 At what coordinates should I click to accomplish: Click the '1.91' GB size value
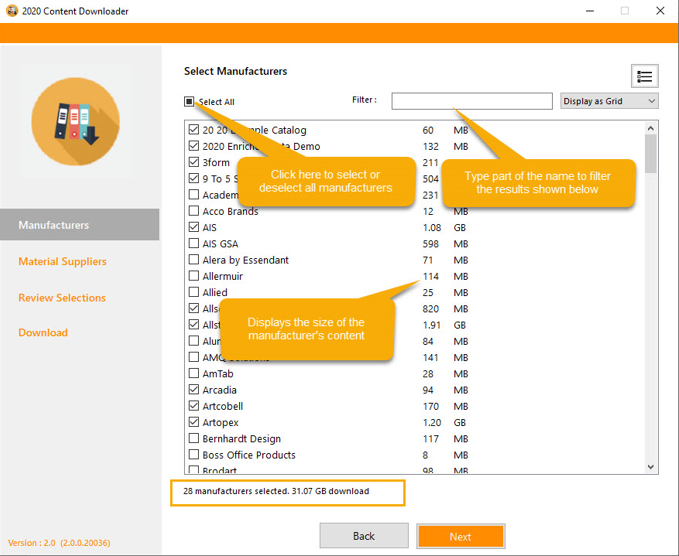click(432, 325)
